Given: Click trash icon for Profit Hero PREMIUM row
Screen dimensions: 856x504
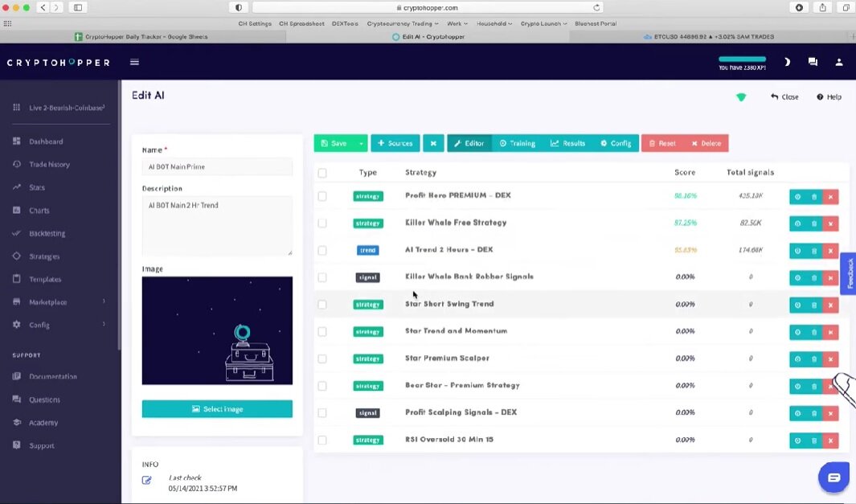Looking at the screenshot, I should (x=814, y=197).
